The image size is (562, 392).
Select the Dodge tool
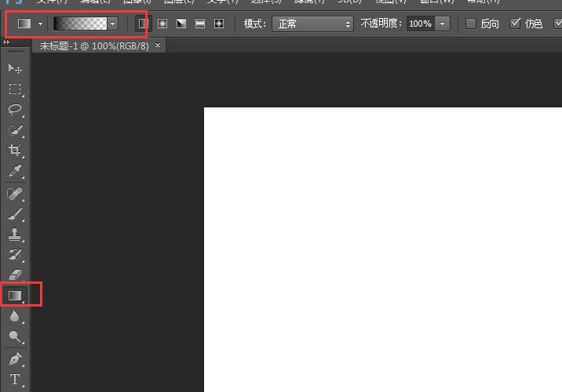[x=15, y=336]
